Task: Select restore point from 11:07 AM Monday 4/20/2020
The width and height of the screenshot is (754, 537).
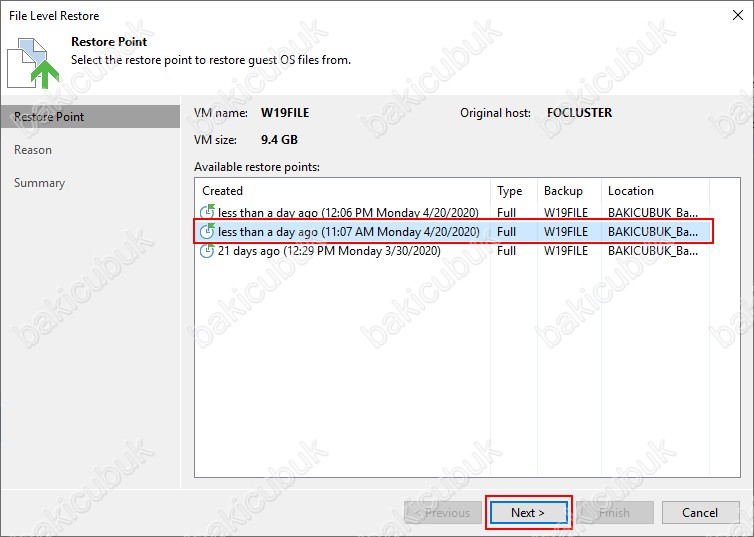Action: coord(349,231)
